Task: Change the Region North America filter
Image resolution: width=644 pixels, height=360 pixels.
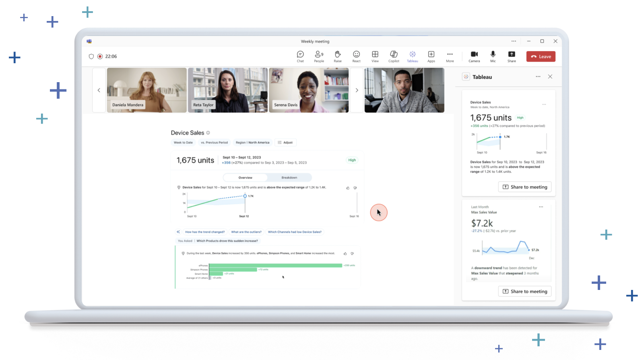Action: [252, 143]
